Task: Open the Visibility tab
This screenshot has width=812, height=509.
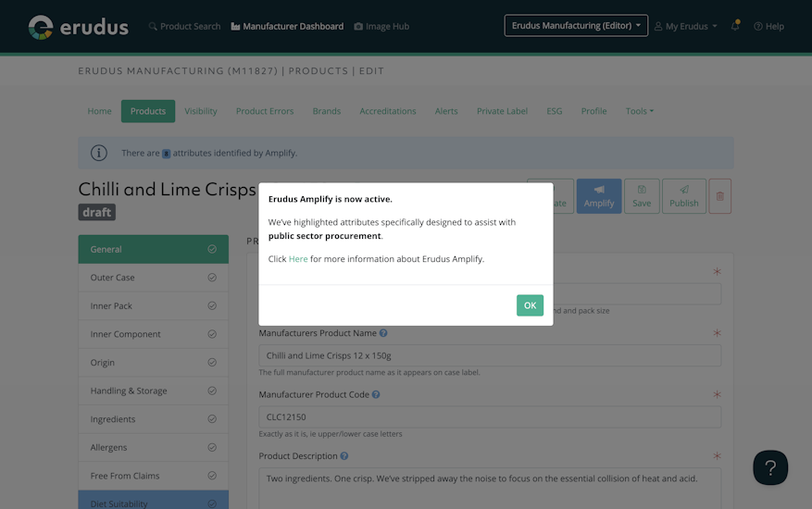Action: (x=200, y=111)
